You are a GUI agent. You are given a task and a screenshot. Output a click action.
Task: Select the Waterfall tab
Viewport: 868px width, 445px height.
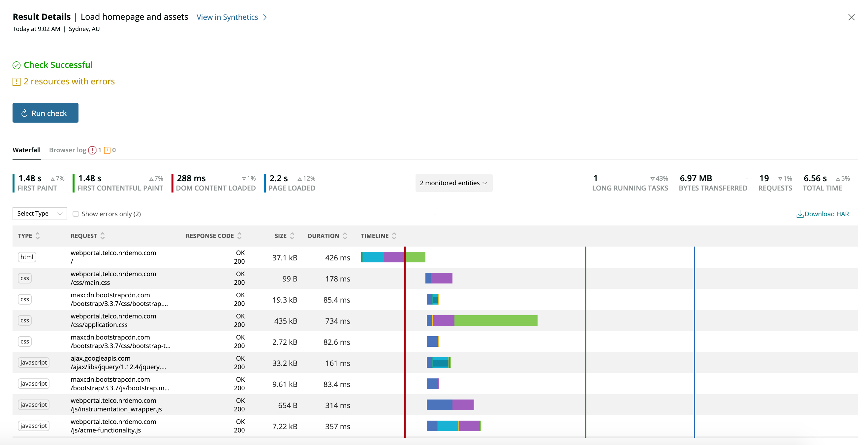tap(26, 150)
